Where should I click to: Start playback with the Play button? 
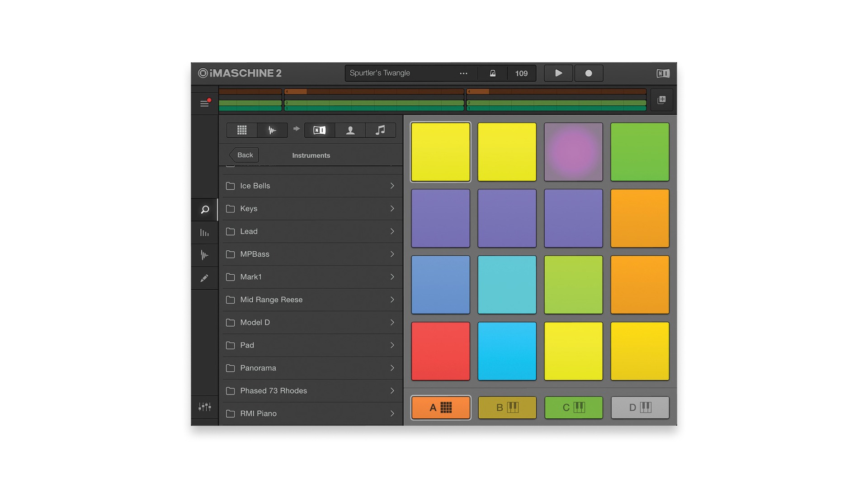coord(558,73)
